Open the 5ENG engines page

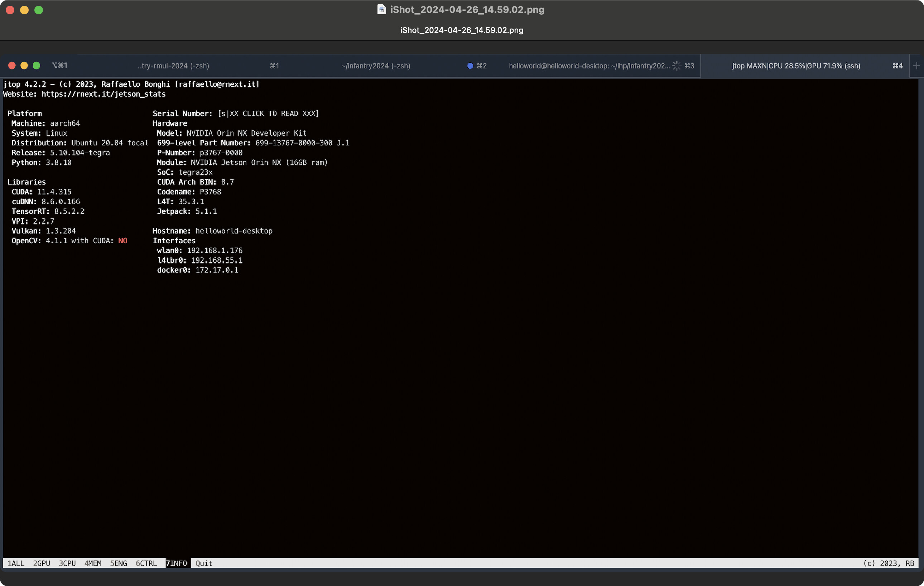(x=118, y=563)
